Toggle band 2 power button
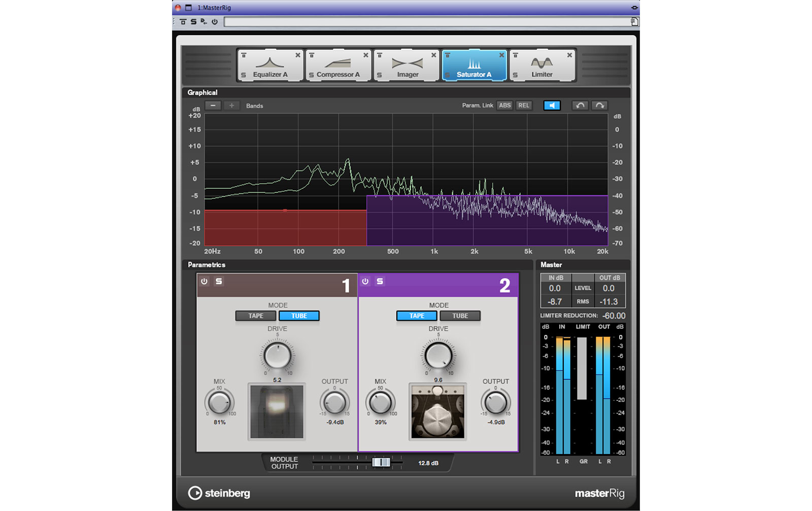Viewport: 812px width, 511px height. (x=365, y=281)
